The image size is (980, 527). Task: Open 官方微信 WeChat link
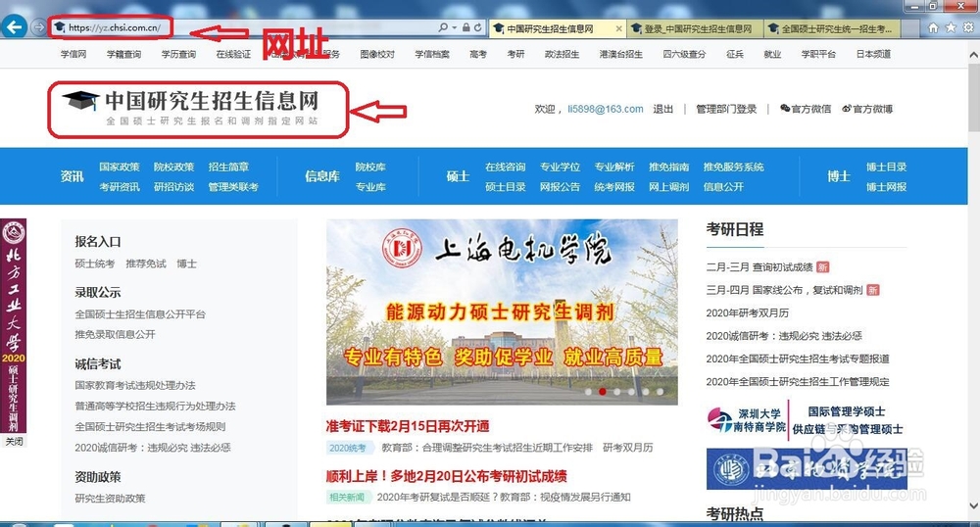tap(806, 109)
